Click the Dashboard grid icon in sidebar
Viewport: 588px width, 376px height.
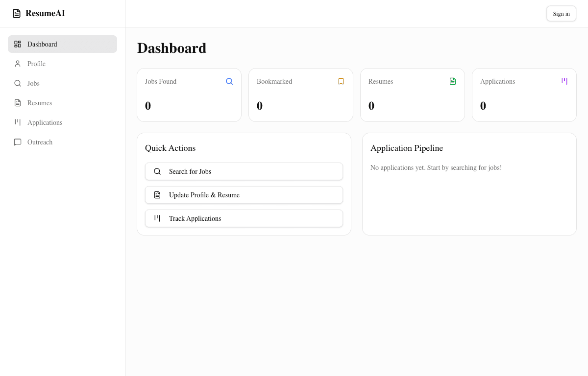(x=18, y=44)
